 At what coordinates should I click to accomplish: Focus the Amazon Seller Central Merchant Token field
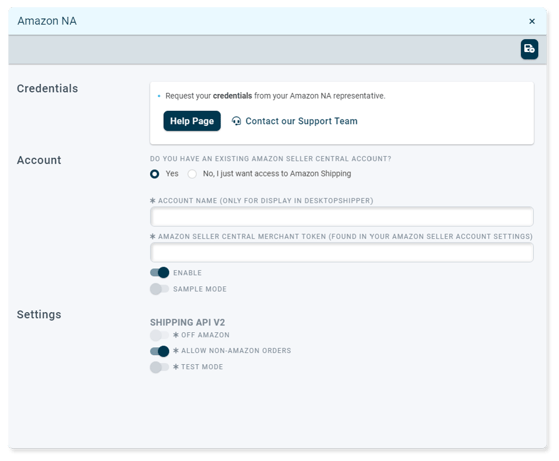[342, 252]
